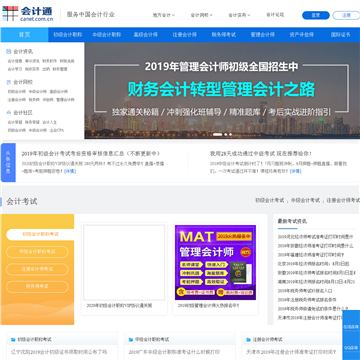Click folder icon beside 中级会计职称考试 panel
The image size is (360, 360).
coord(131,340)
